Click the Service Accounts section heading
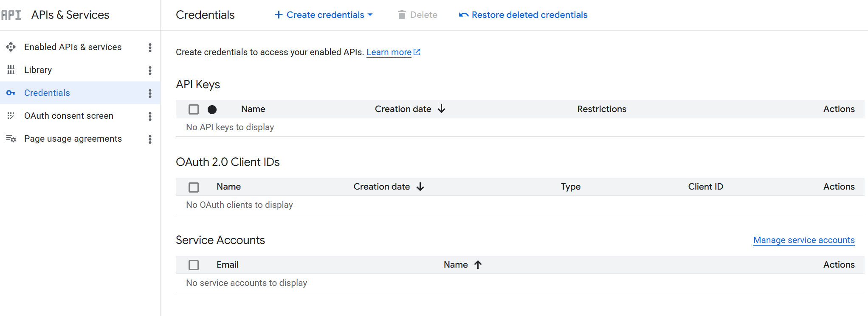The width and height of the screenshot is (868, 316). pos(220,240)
